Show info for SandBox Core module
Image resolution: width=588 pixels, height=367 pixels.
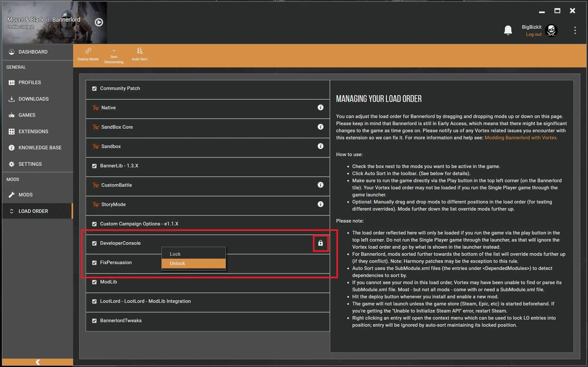[x=320, y=127]
